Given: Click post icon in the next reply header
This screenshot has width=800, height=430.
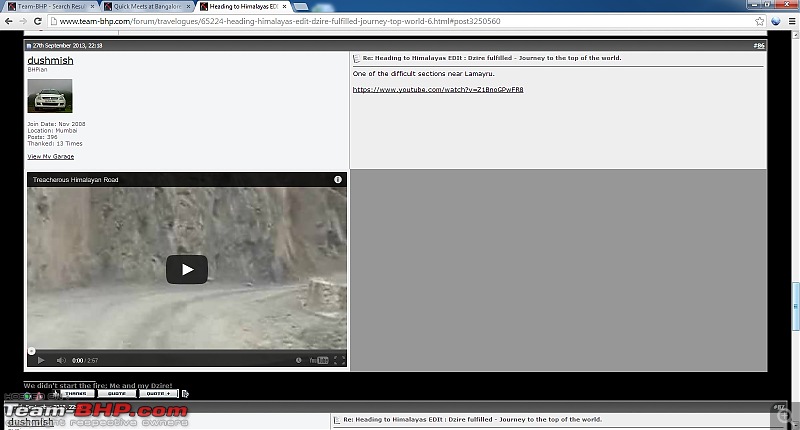Looking at the screenshot, I should click(337, 420).
